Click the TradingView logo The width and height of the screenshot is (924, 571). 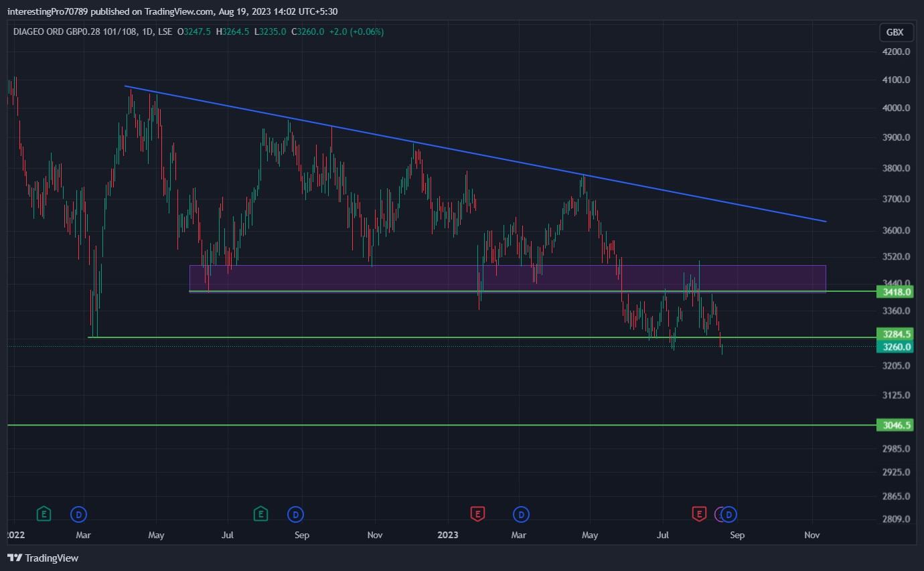click(43, 558)
